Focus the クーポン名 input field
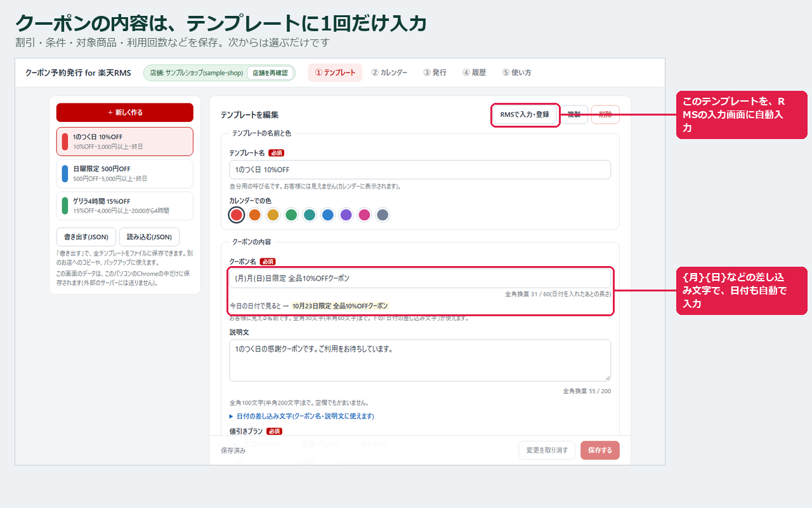Image resolution: width=812 pixels, height=508 pixels. click(x=420, y=278)
